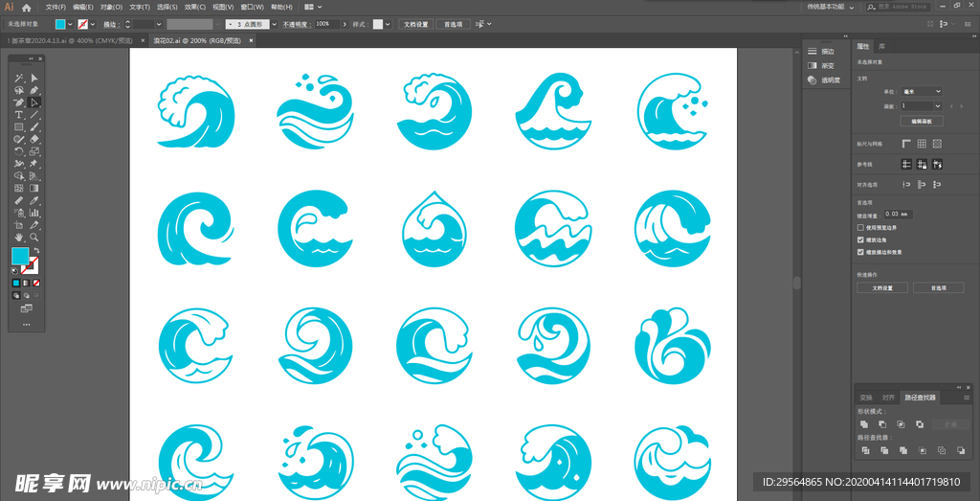Click 文档设置 in the control bar
The width and height of the screenshot is (980, 501).
[x=414, y=23]
